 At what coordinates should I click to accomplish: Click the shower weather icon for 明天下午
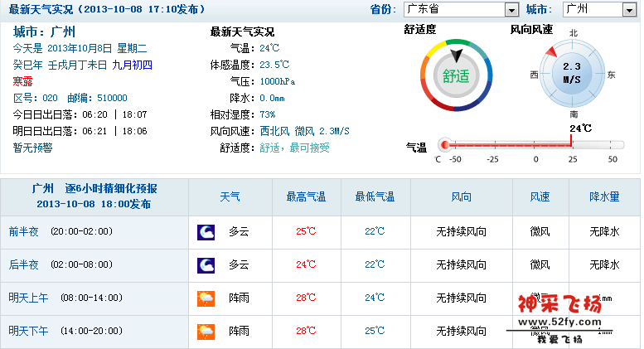tap(206, 332)
